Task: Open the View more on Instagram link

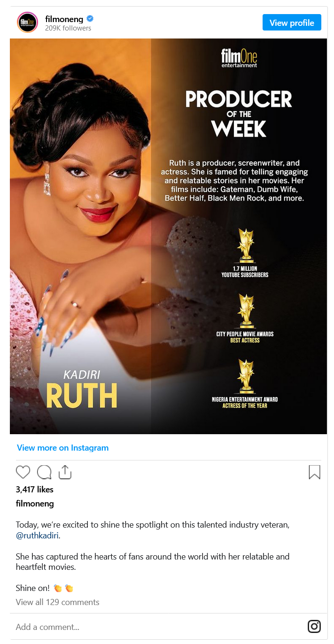Action: coord(62,448)
